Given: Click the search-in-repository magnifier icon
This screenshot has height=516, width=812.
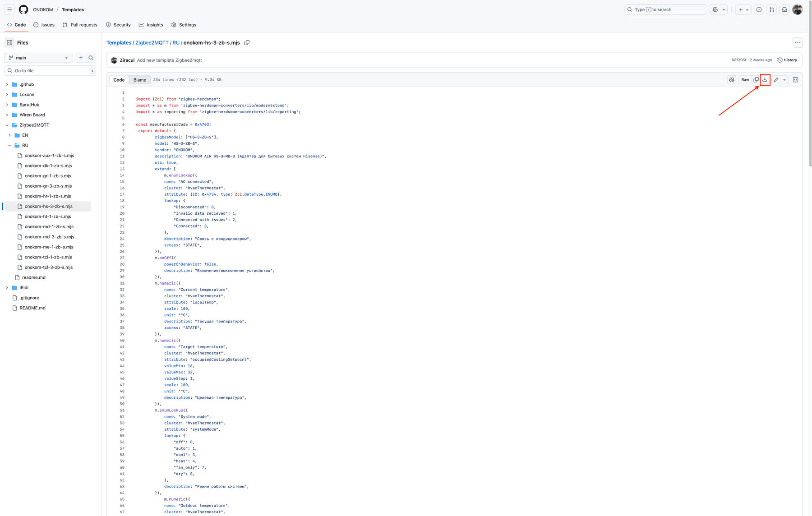Looking at the screenshot, I should (x=91, y=58).
